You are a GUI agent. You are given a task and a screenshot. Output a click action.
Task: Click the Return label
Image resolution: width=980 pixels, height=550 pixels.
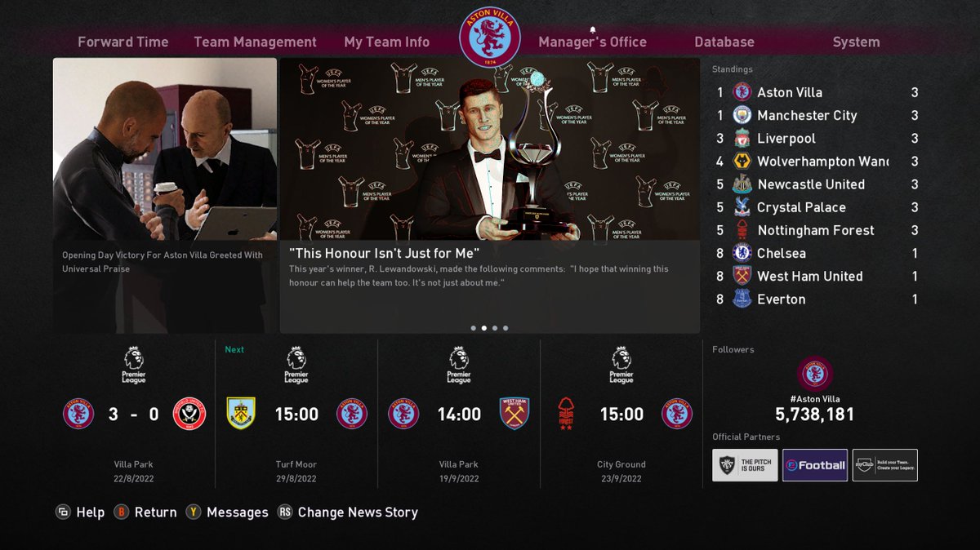(x=156, y=512)
